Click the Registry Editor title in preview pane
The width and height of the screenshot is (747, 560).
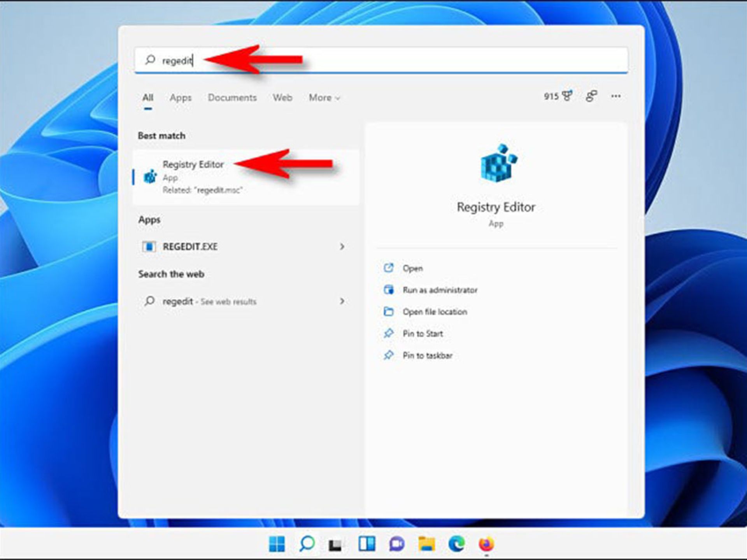(x=496, y=207)
